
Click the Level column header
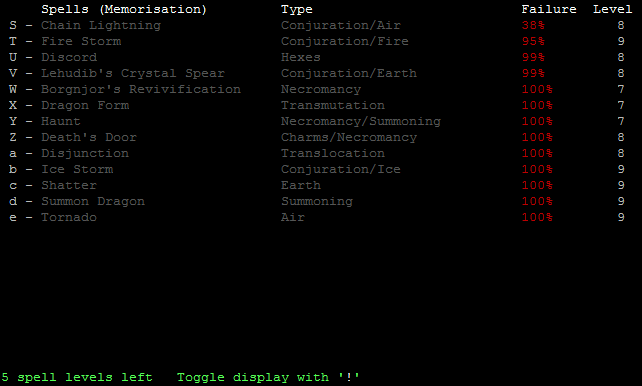(613, 9)
